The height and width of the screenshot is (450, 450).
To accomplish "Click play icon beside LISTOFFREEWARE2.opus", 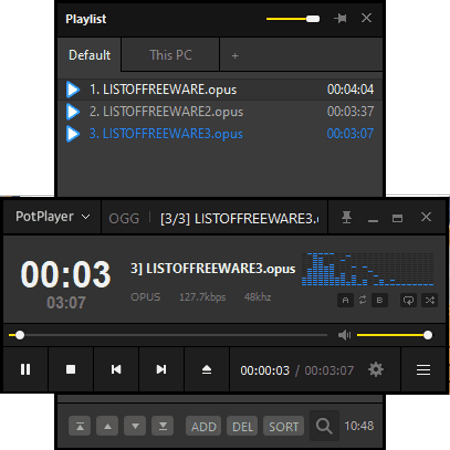I will pos(73,112).
